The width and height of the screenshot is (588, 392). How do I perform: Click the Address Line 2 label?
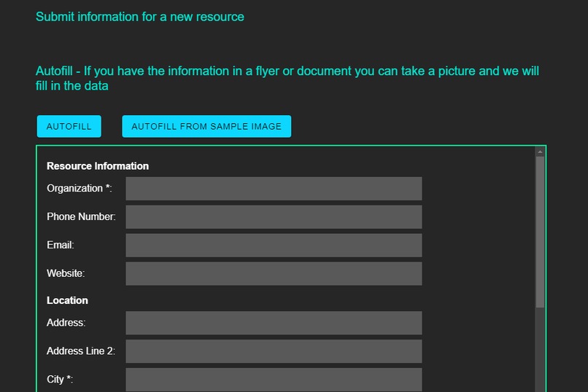(81, 351)
